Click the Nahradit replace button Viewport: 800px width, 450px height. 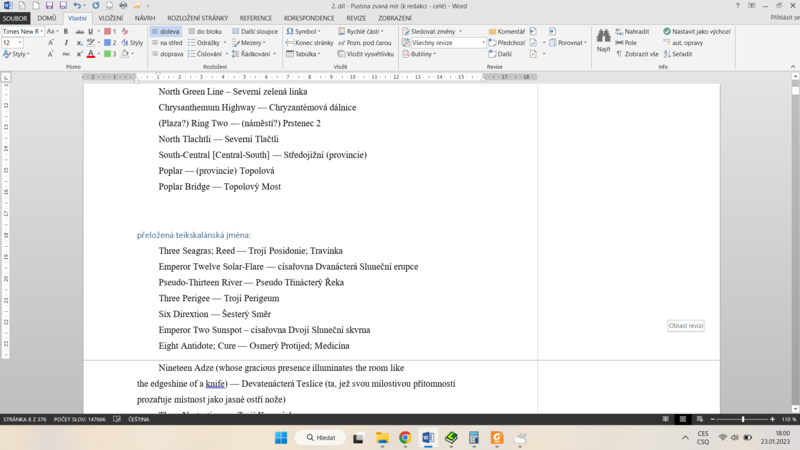click(633, 32)
